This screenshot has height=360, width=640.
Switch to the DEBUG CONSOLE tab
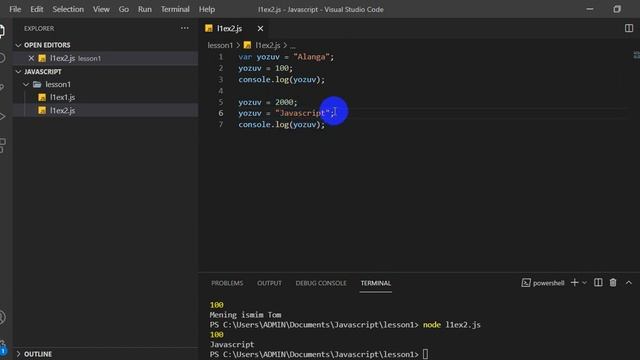point(321,283)
